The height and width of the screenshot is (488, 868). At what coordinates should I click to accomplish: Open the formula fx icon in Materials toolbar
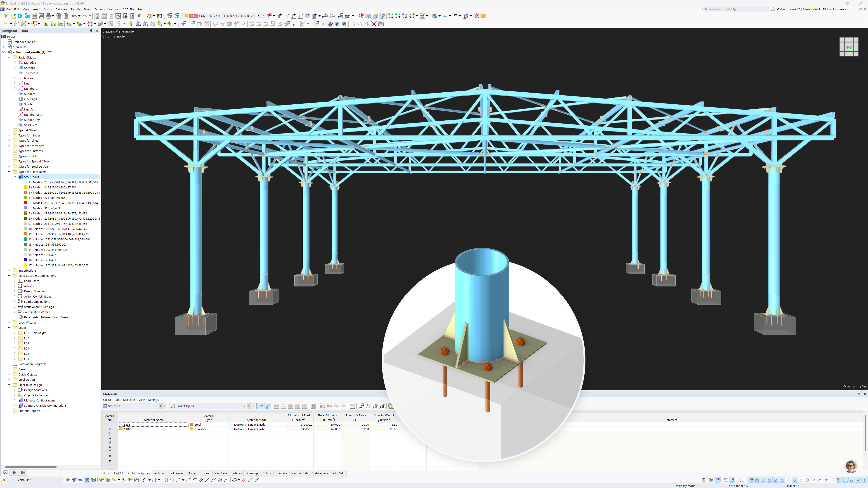[368, 406]
